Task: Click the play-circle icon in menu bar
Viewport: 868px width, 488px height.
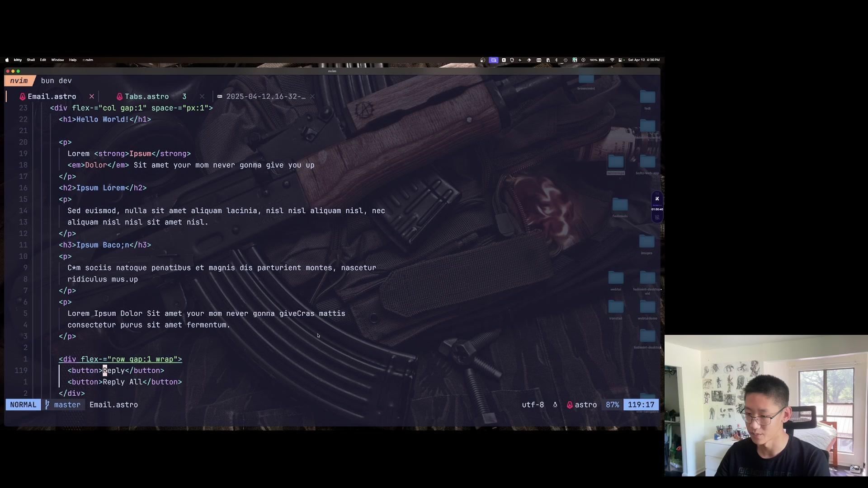Action: pyautogui.click(x=583, y=60)
